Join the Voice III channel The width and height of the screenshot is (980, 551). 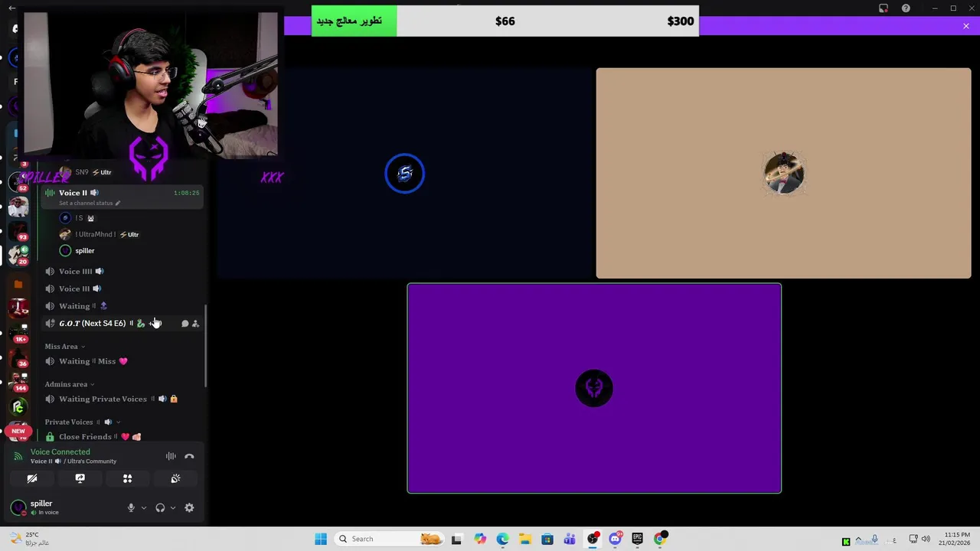pyautogui.click(x=122, y=289)
